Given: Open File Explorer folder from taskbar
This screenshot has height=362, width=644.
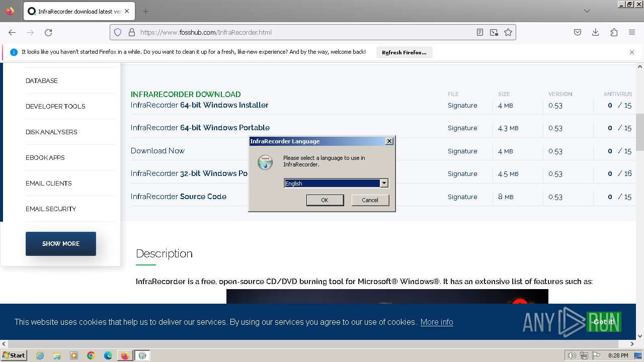Looking at the screenshot, I should click(x=57, y=355).
